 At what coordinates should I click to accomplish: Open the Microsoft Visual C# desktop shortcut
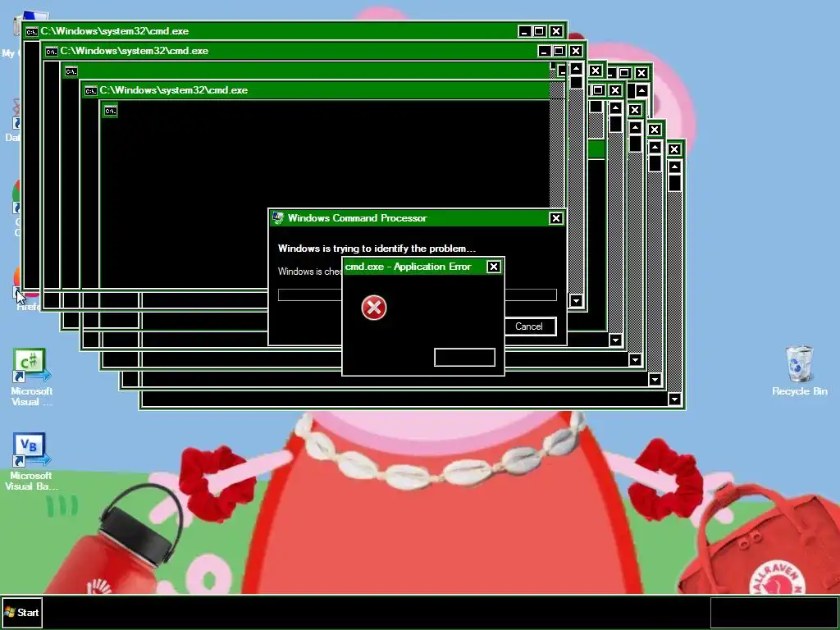tap(32, 377)
